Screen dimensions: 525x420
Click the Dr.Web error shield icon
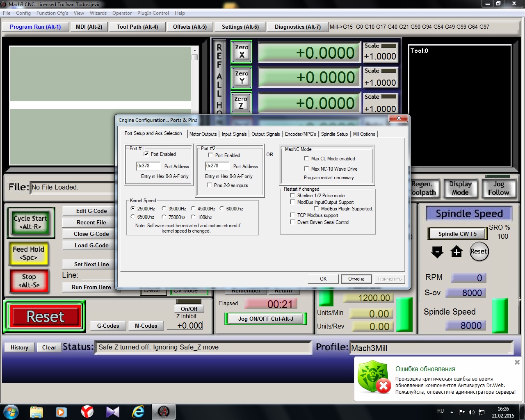click(x=374, y=377)
